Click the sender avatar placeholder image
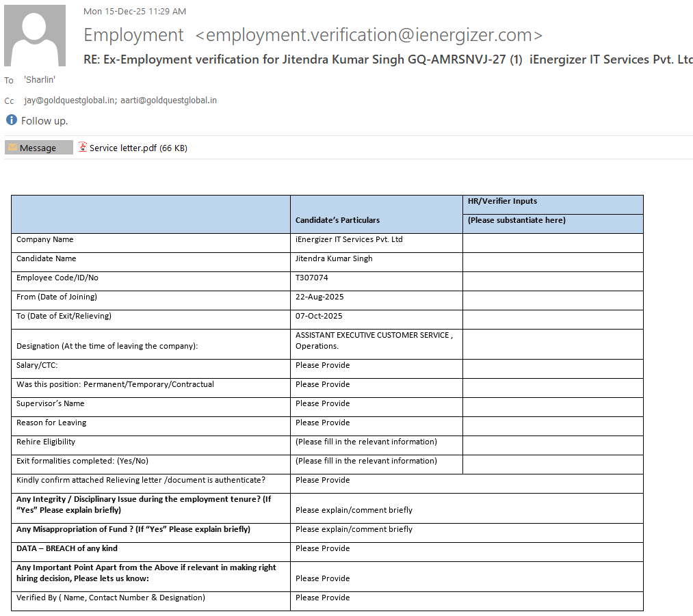This screenshot has width=693, height=616. pyautogui.click(x=35, y=36)
